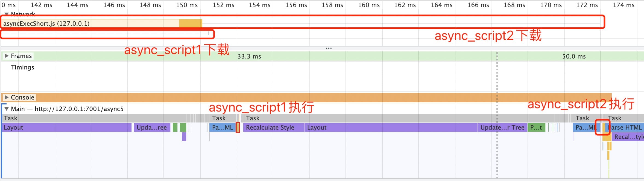Select the Update...r Tree event
644x181 pixels.
(x=502, y=127)
